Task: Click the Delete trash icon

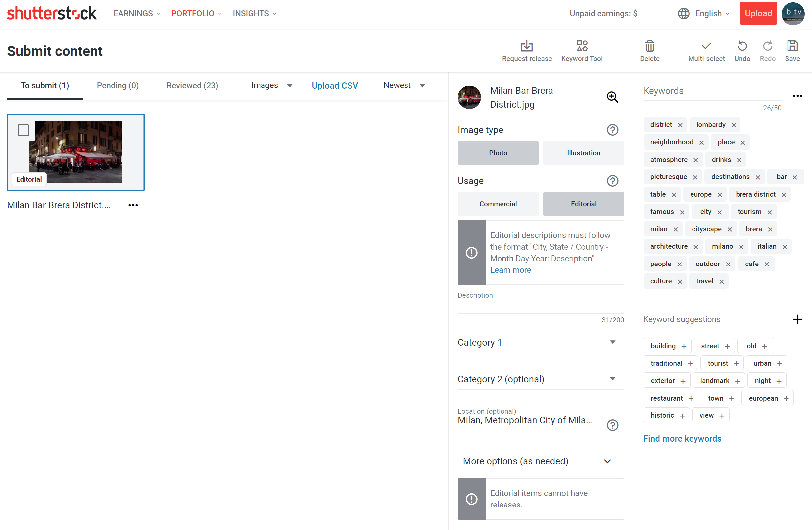Action: [x=649, y=46]
